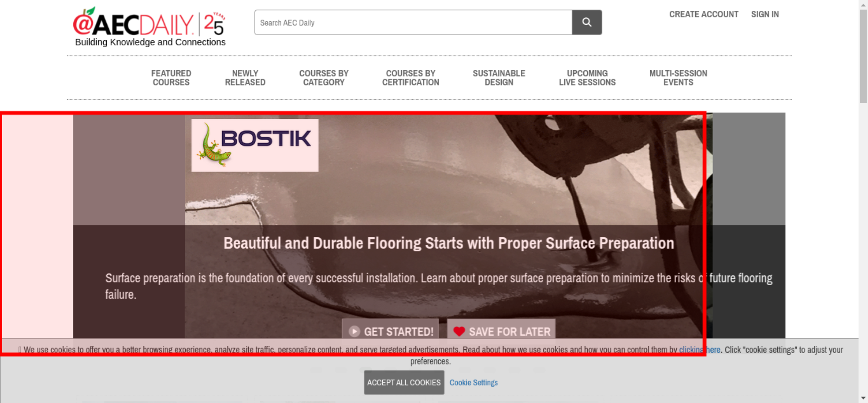Click the Sign In link

point(765,14)
